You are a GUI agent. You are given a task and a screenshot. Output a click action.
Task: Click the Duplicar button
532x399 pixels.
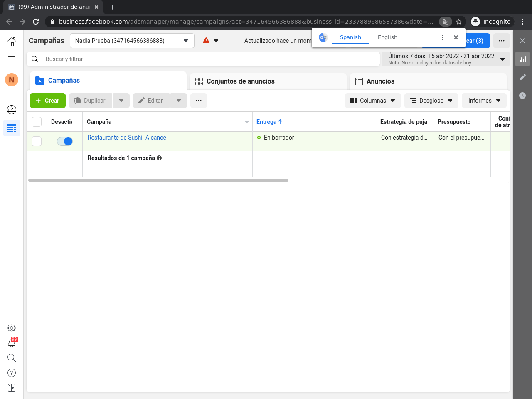91,101
